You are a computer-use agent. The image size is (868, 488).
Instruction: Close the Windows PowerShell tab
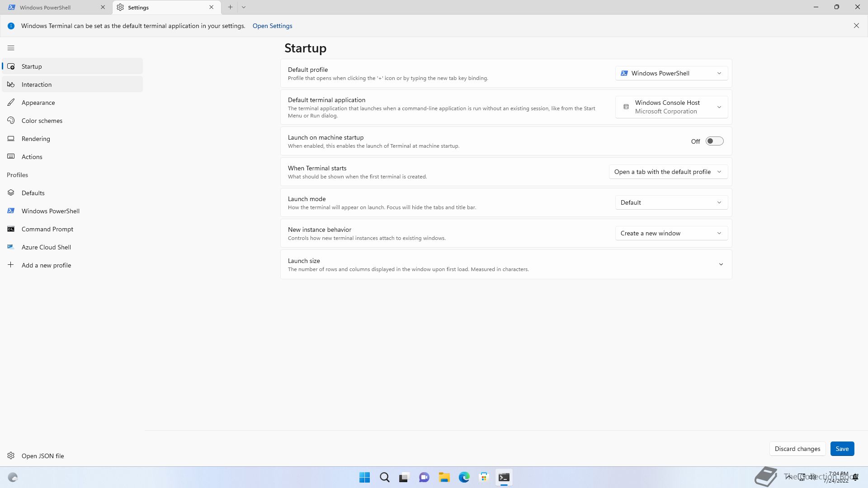coord(103,7)
